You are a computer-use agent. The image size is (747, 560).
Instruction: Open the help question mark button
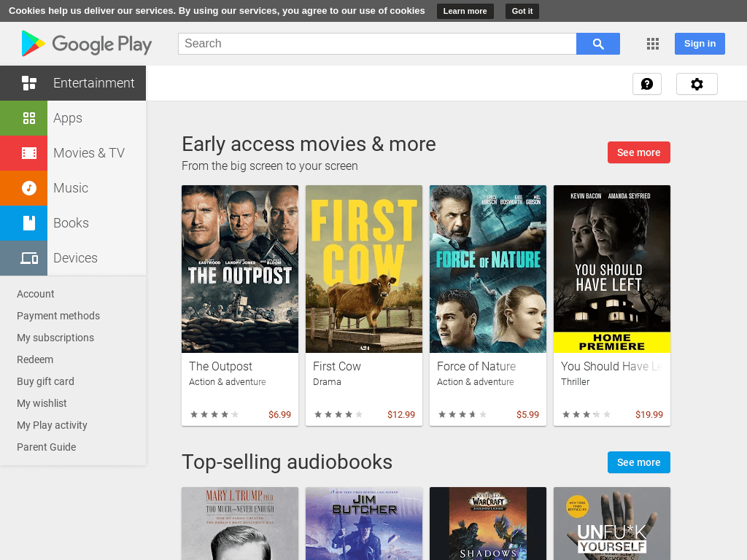(647, 85)
